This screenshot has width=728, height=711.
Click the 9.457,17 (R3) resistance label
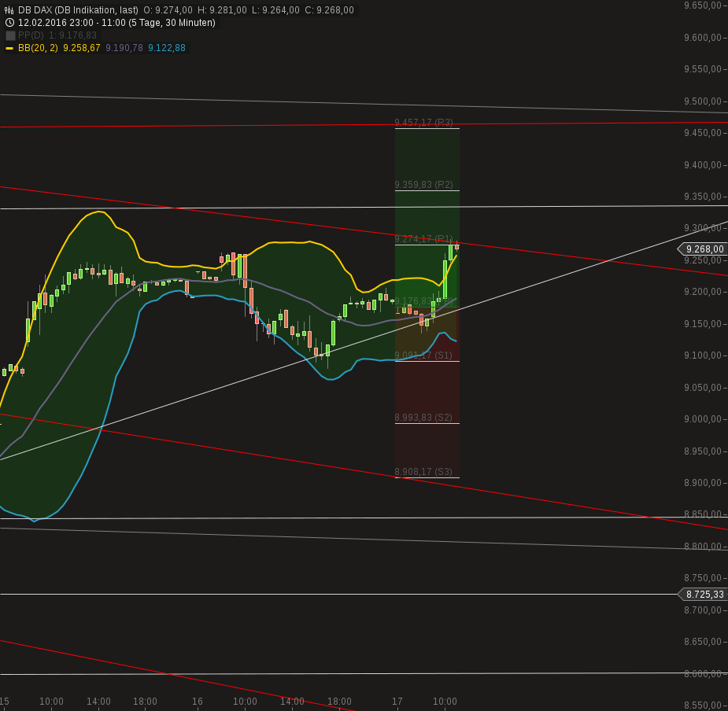click(423, 123)
